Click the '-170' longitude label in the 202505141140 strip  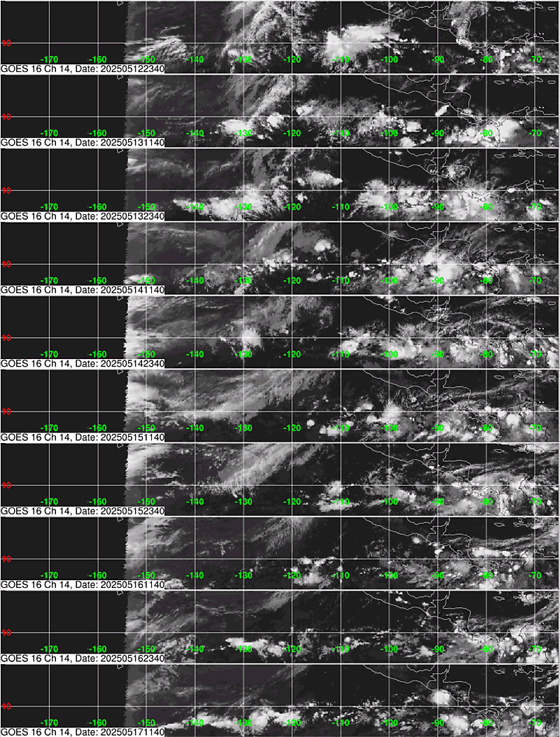coord(50,281)
